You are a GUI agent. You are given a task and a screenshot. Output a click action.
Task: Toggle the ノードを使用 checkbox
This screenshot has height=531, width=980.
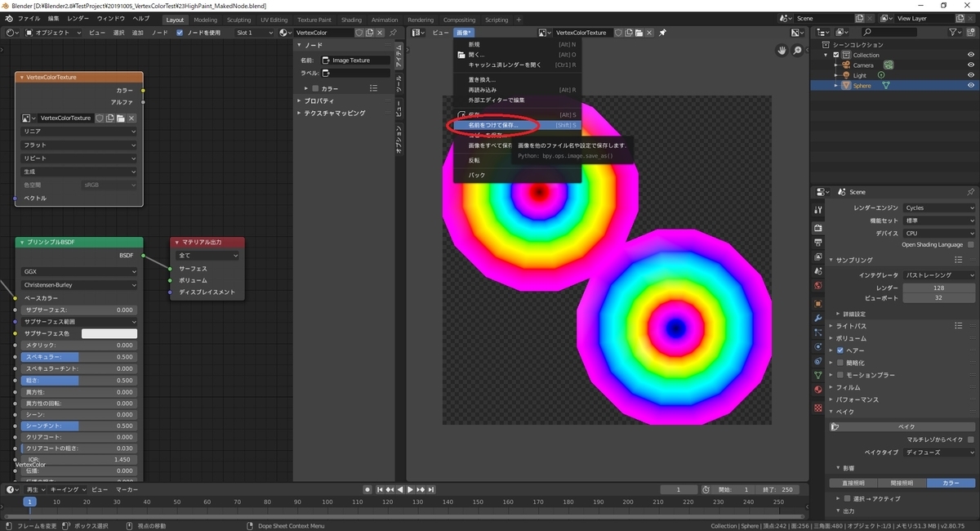[x=180, y=33]
